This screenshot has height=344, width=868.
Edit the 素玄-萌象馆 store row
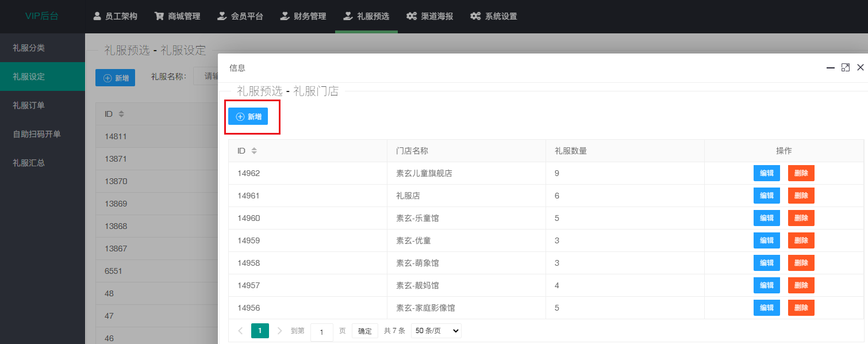(766, 263)
